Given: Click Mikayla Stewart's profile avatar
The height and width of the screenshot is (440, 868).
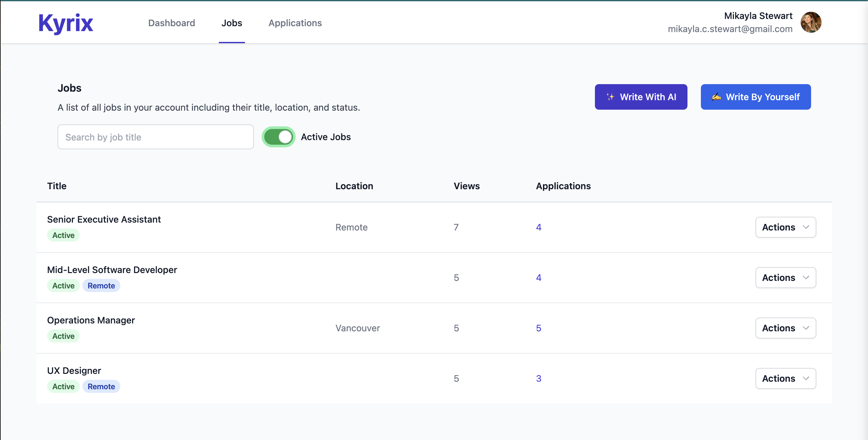Looking at the screenshot, I should (810, 23).
